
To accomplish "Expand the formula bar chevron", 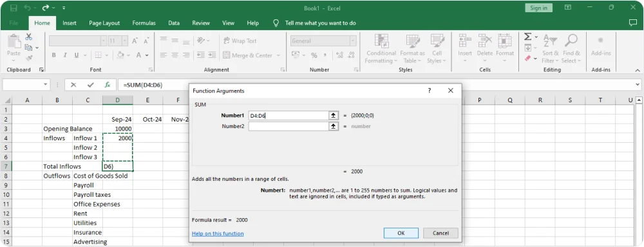I will pos(637,84).
